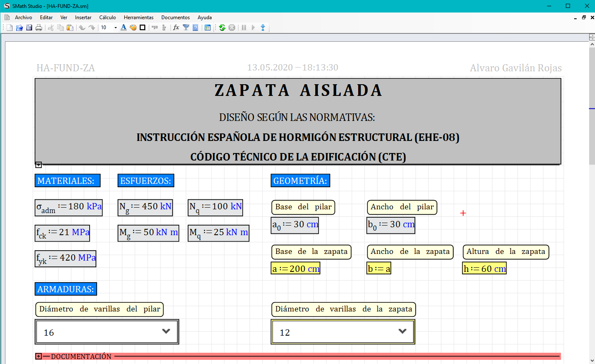Click the green recalculate worksheet icon
This screenshot has height=364, width=595.
222,28
